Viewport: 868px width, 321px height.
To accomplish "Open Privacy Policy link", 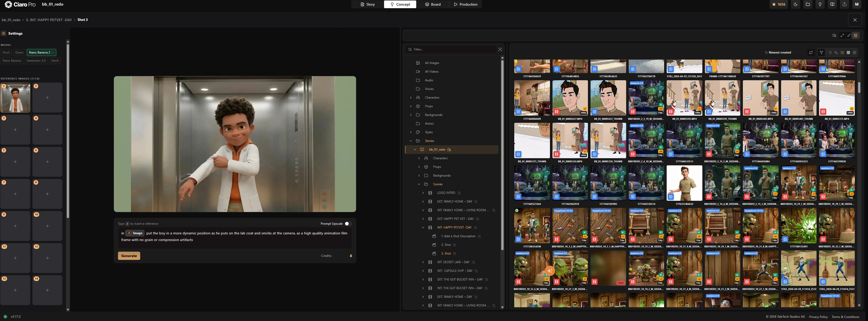I will (x=818, y=317).
